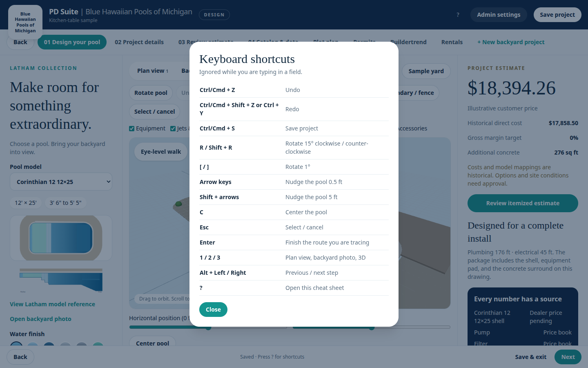
Task: Click the 'Dealer price pending' source entry
Action: click(x=546, y=317)
